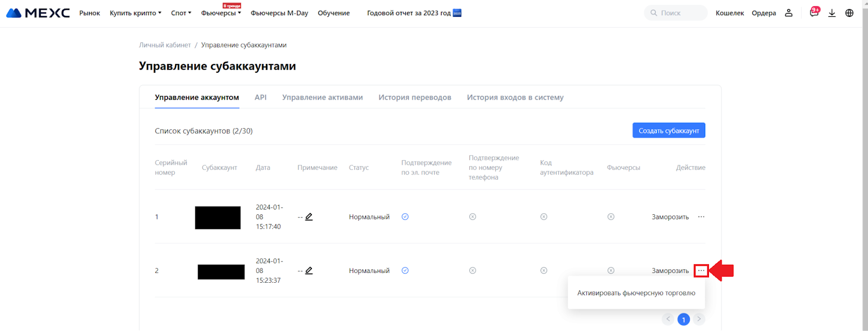Click the MEXC logo
Screen dimensions: 868x331
pos(38,13)
